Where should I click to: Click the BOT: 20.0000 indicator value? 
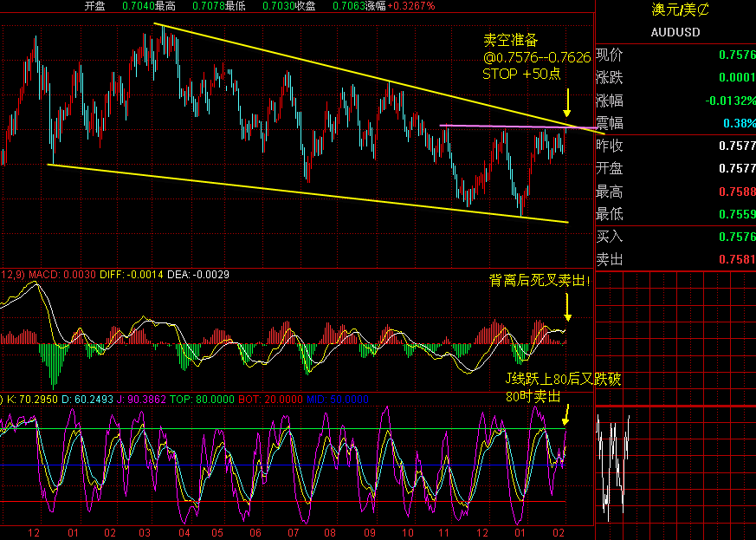click(x=270, y=400)
